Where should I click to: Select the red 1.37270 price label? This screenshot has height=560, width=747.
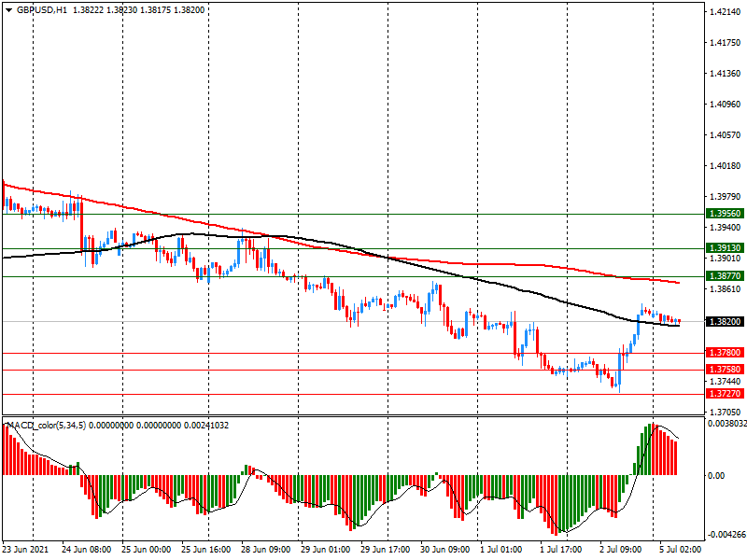pyautogui.click(x=725, y=394)
